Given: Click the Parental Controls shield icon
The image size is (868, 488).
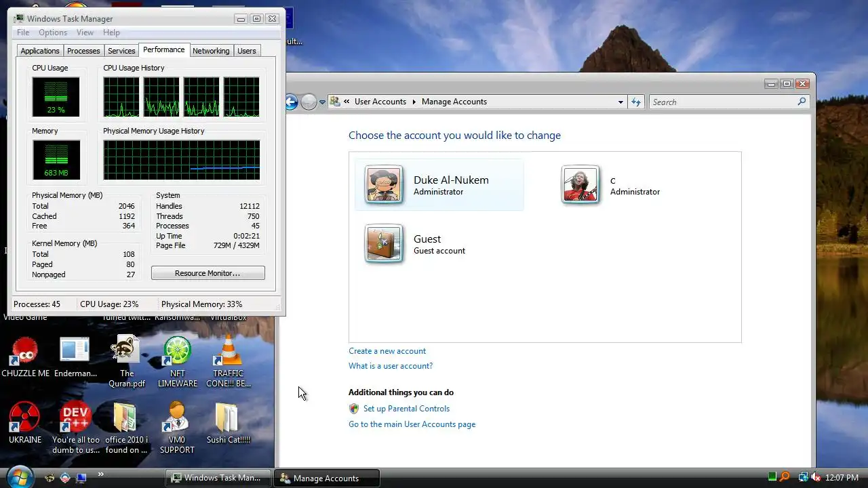Looking at the screenshot, I should click(353, 409).
